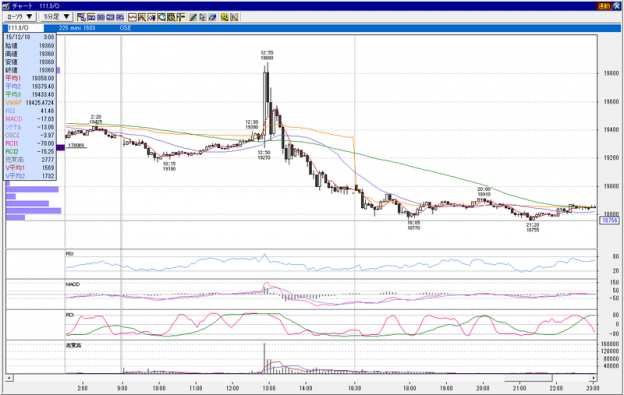Toggle the orange 連動 link button
The image size is (624, 395).
tap(604, 6)
